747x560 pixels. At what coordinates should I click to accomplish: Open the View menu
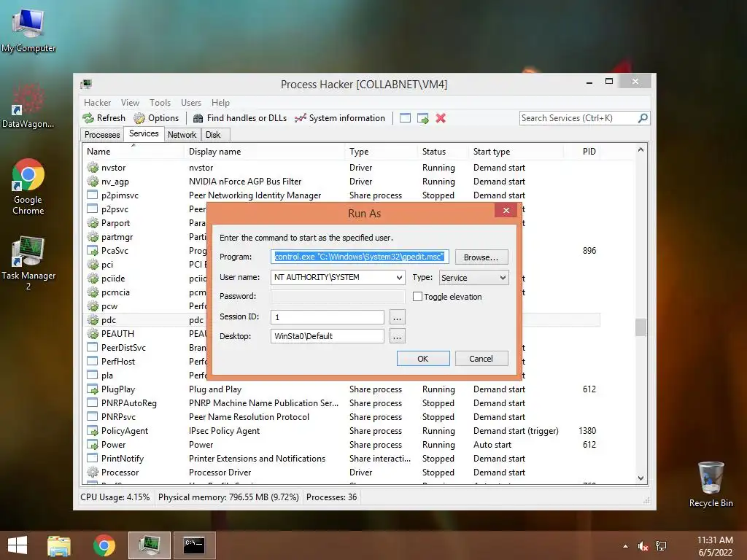130,102
